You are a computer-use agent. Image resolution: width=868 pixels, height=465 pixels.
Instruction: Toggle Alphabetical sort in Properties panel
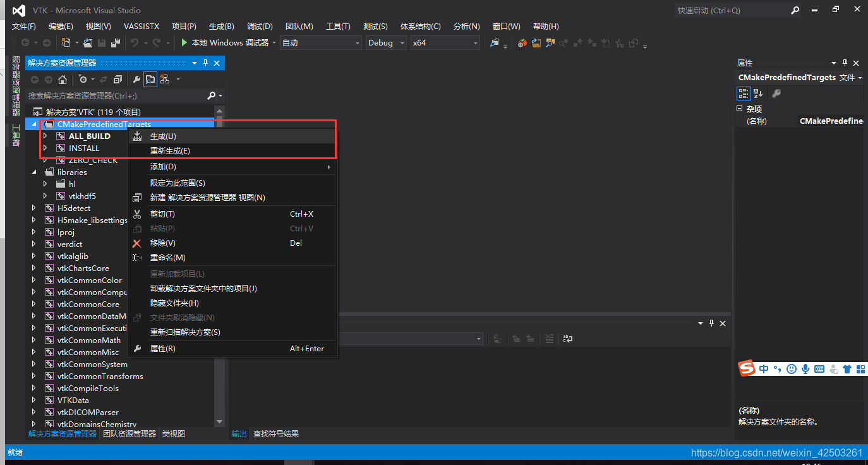click(758, 94)
